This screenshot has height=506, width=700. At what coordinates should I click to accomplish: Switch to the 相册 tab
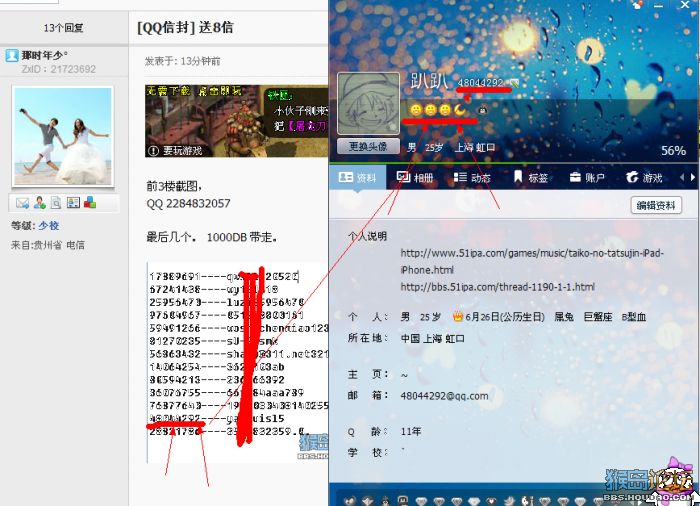click(x=415, y=178)
